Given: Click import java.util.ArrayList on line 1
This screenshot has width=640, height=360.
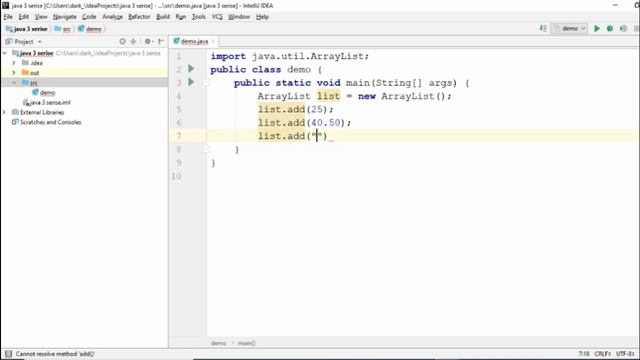Looking at the screenshot, I should pos(290,56).
